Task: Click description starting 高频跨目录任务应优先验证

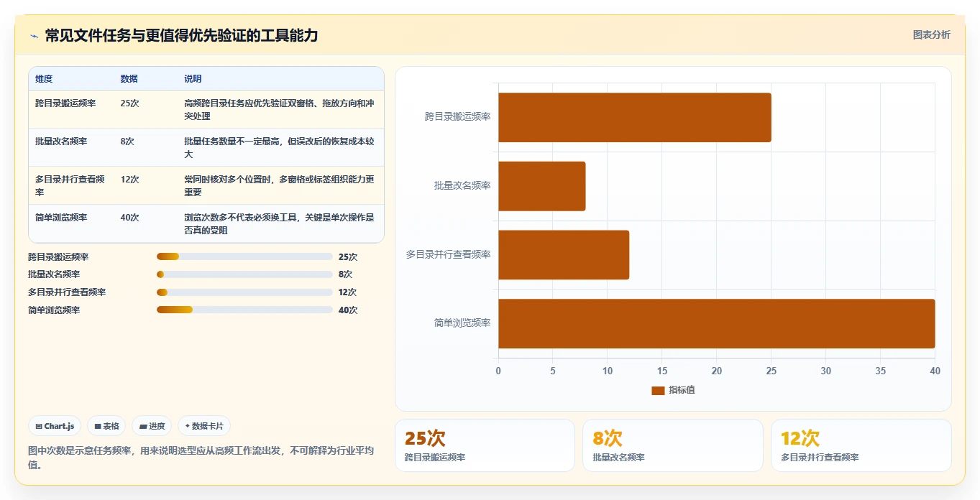Action: 279,110
